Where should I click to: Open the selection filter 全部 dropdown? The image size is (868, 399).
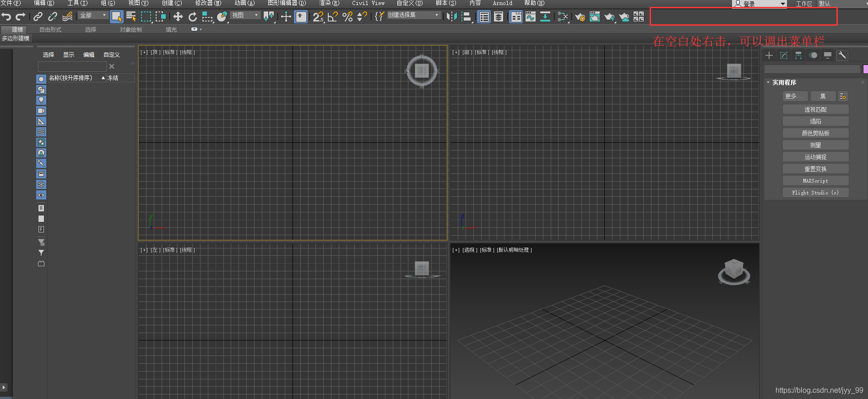(x=92, y=15)
